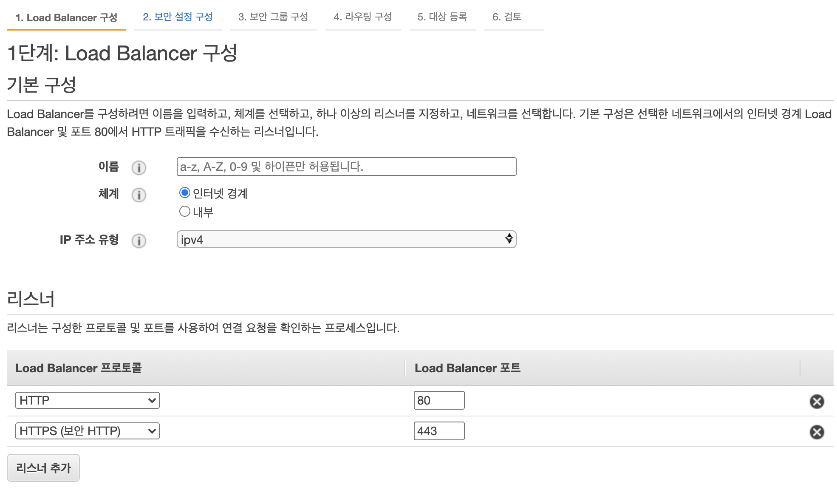Click the 리스너 추가 button
Viewport: 837px width, 504px height.
[x=43, y=468]
